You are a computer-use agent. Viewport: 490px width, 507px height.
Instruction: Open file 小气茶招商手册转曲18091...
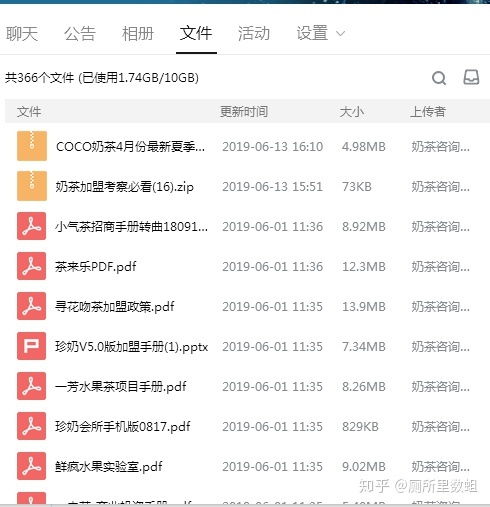(x=132, y=227)
